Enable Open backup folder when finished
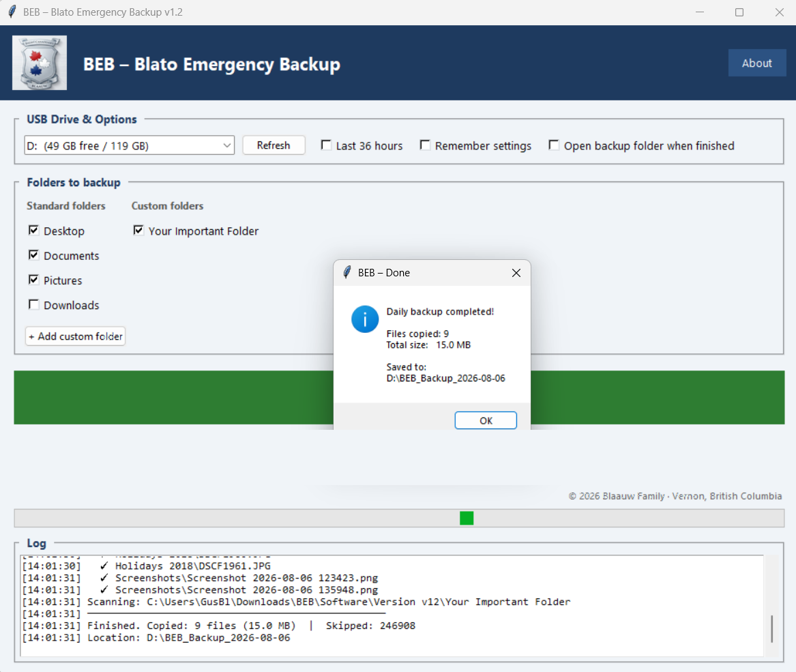796x672 pixels. coord(554,145)
